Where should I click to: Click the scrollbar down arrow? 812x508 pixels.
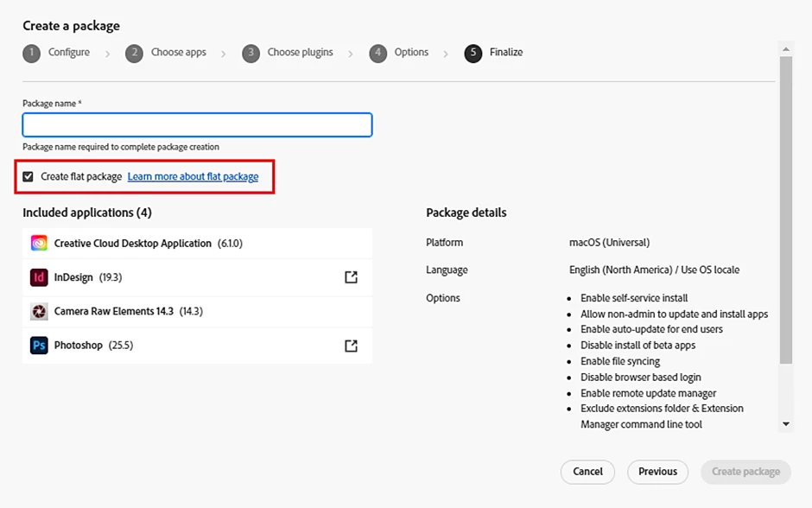786,424
